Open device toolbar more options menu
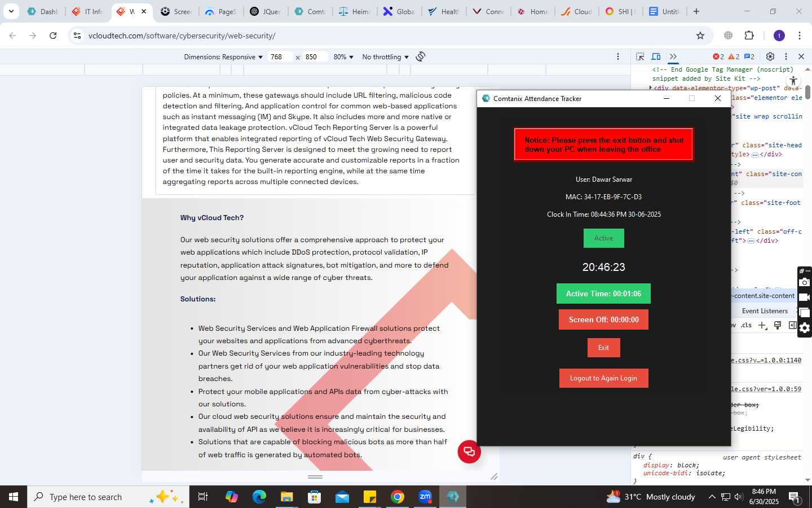812x508 pixels. [618, 56]
